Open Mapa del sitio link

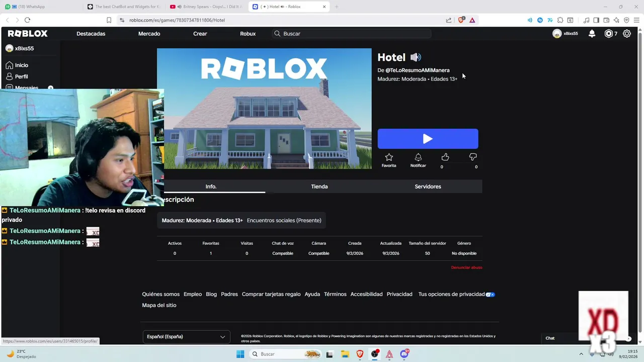[x=159, y=305]
